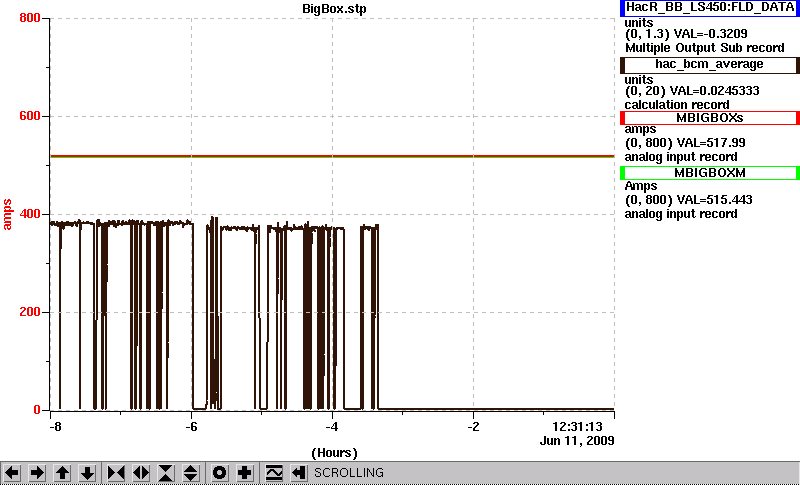
Task: Click the -6 hour tick label
Action: [x=191, y=426]
